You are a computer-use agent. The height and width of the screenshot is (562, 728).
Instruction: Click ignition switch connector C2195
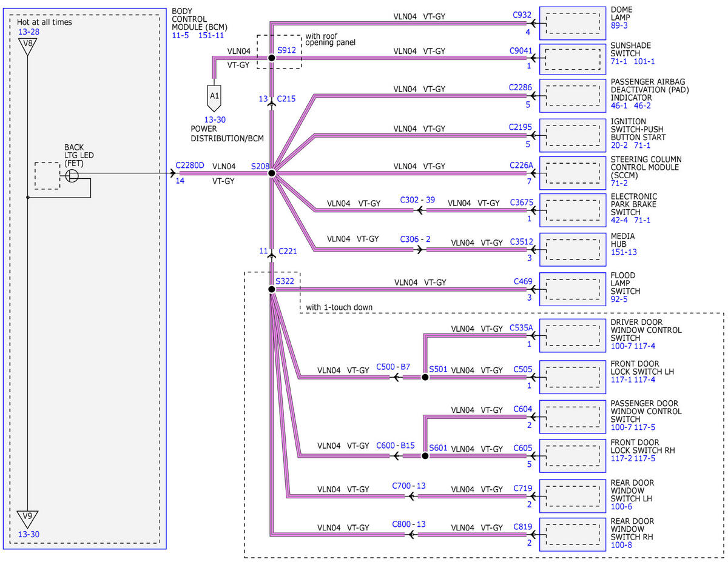click(521, 128)
